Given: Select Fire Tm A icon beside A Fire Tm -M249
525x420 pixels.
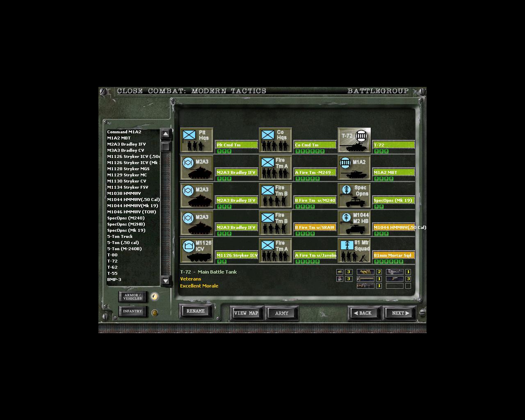Looking at the screenshot, I should tap(275, 168).
